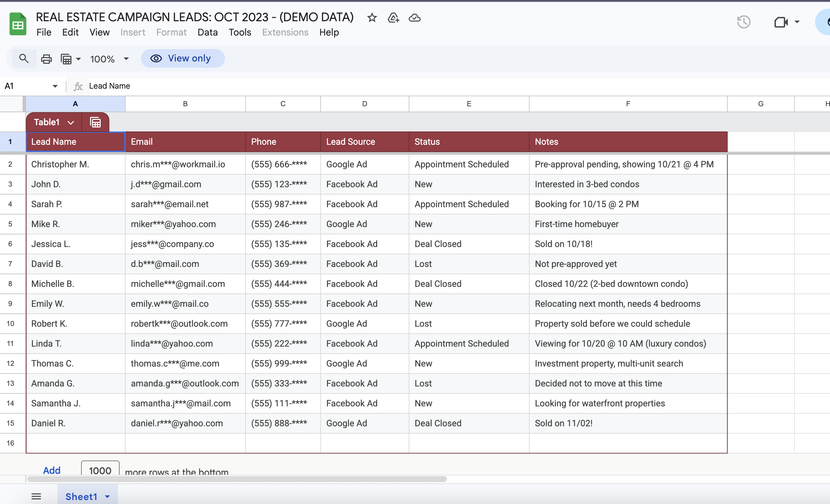Select cell Mike R.
The height and width of the screenshot is (504, 830).
coord(75,224)
